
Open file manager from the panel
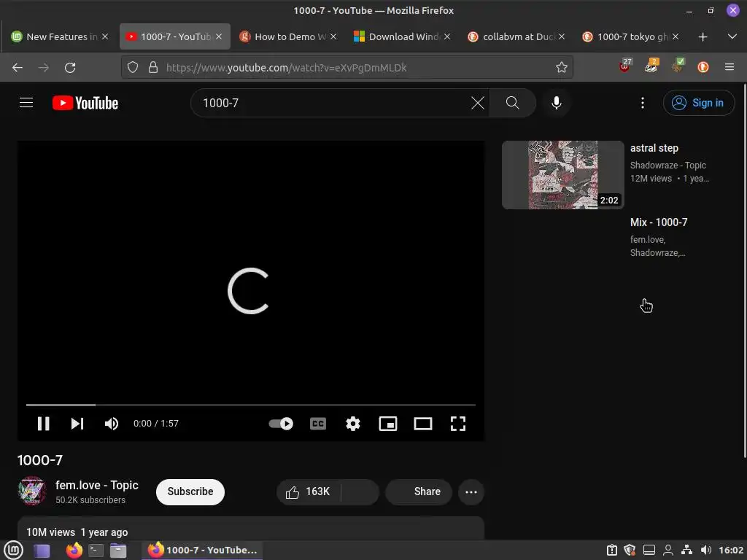[118, 551]
